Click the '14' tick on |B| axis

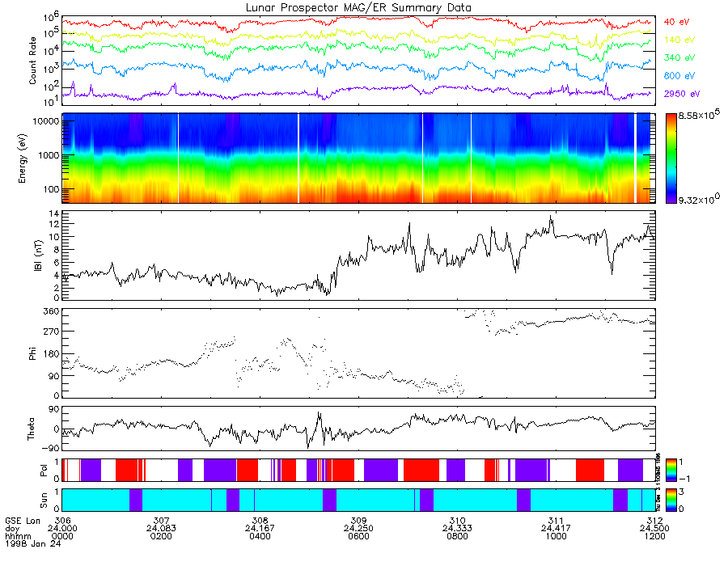[x=53, y=214]
